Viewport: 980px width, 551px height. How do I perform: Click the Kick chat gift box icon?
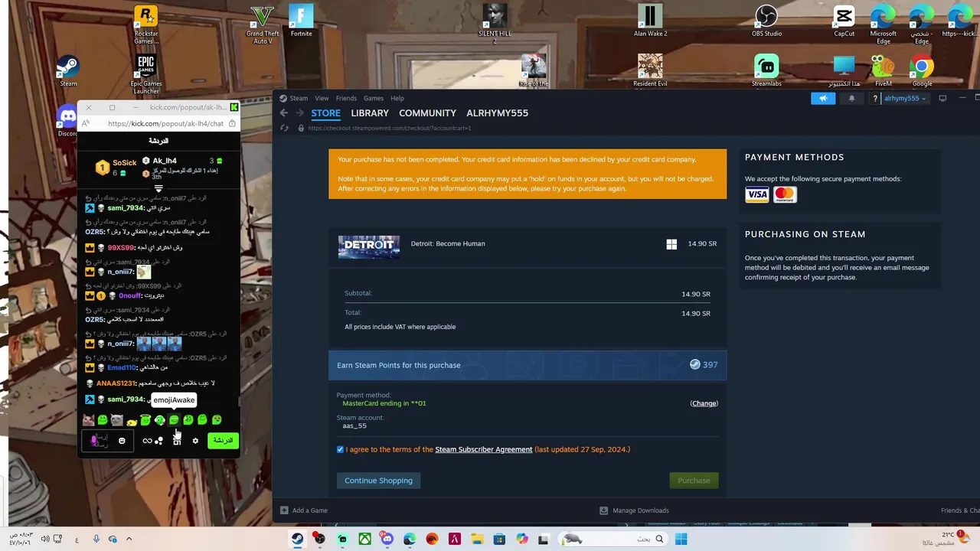177,441
